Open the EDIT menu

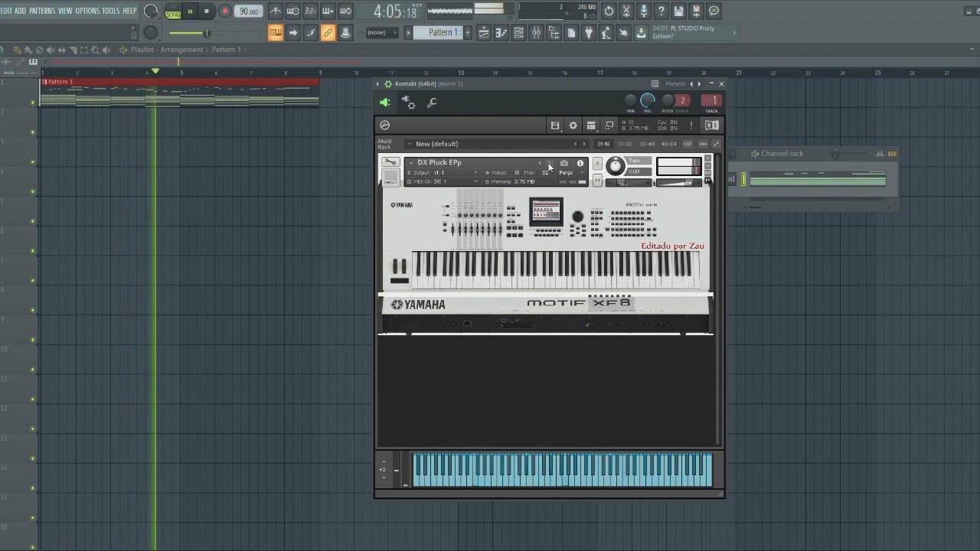coord(6,11)
